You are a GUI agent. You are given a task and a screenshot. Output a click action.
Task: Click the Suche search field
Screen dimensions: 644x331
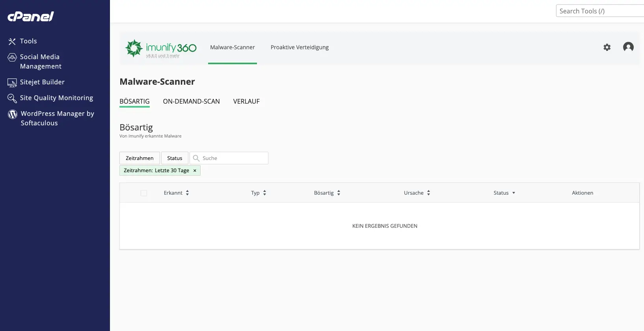point(233,158)
